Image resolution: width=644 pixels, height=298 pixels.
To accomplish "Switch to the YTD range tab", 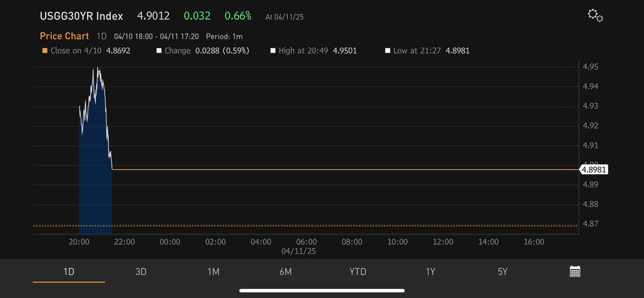I will (x=357, y=272).
